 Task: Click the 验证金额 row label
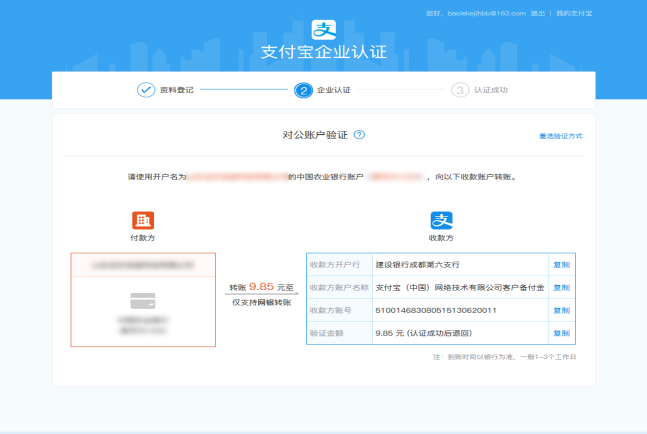tap(326, 333)
